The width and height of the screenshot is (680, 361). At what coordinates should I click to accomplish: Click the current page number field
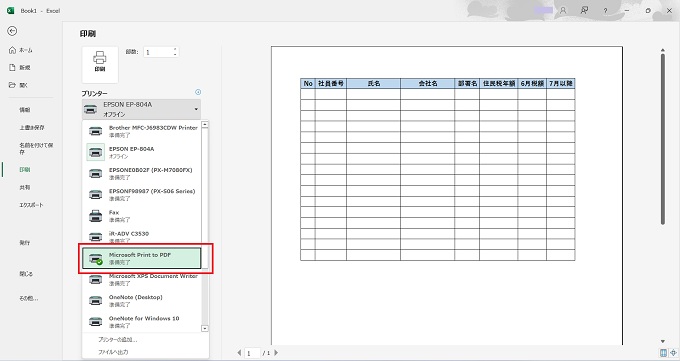[252, 353]
